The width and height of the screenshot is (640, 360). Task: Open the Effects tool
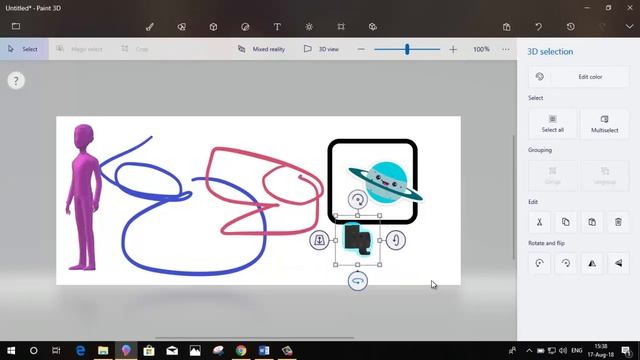pos(309,27)
